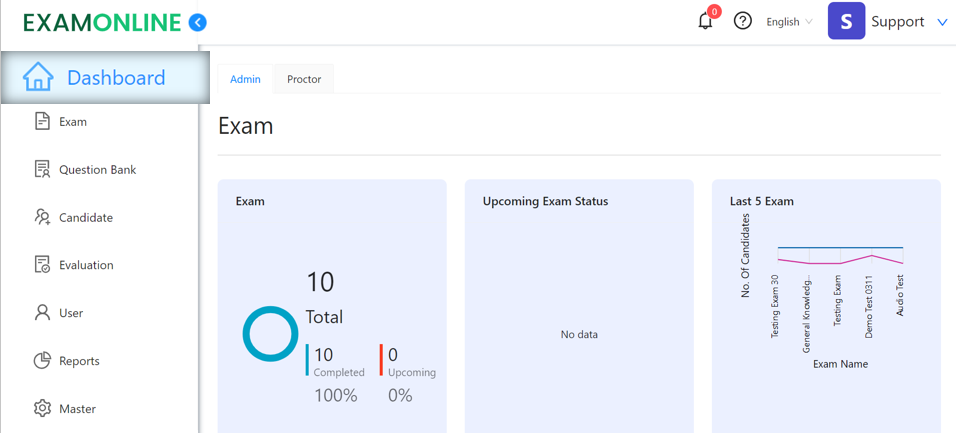This screenshot has width=957, height=433.
Task: Click the User person icon
Action: (x=42, y=313)
